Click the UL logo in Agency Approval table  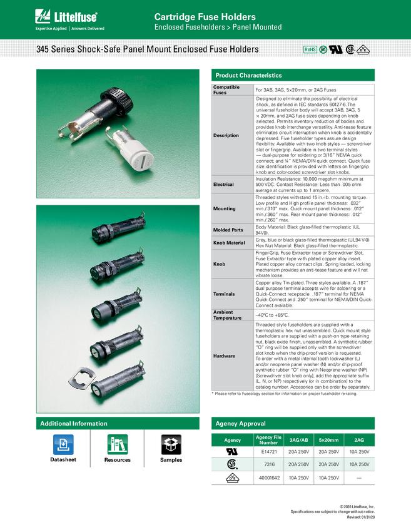232,452
